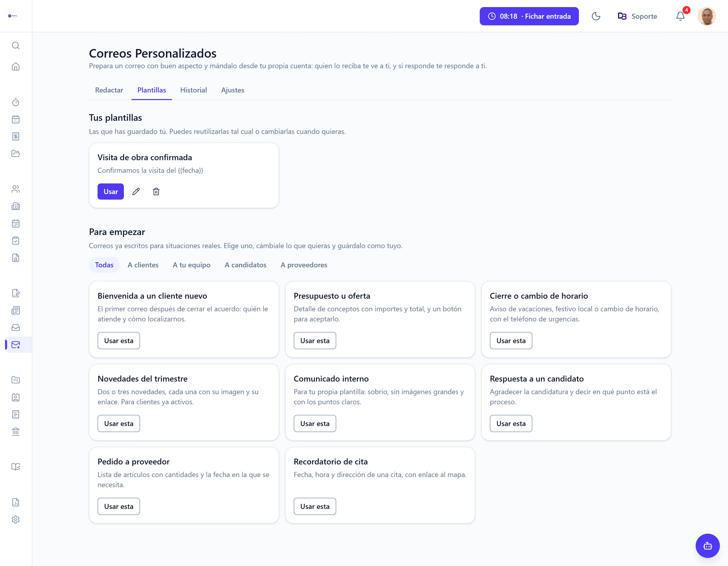Open the chatbot assistant button

click(707, 546)
